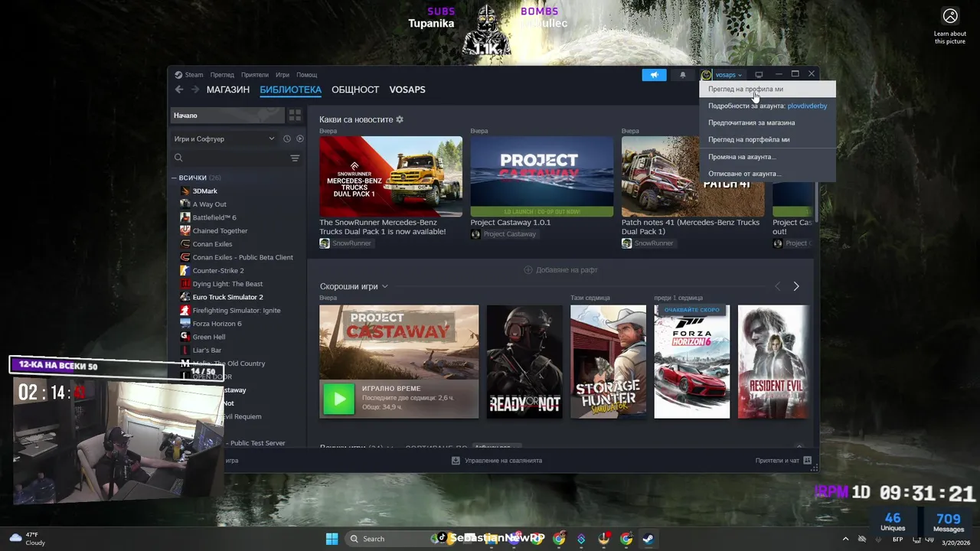
Task: Click the recent activity clock filter
Action: click(x=287, y=139)
